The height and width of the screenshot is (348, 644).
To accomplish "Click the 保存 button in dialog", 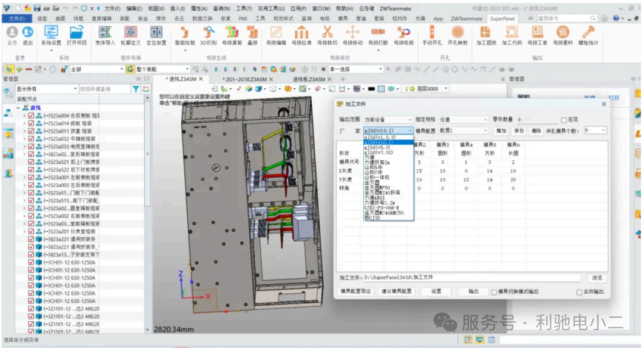I will click(x=519, y=131).
